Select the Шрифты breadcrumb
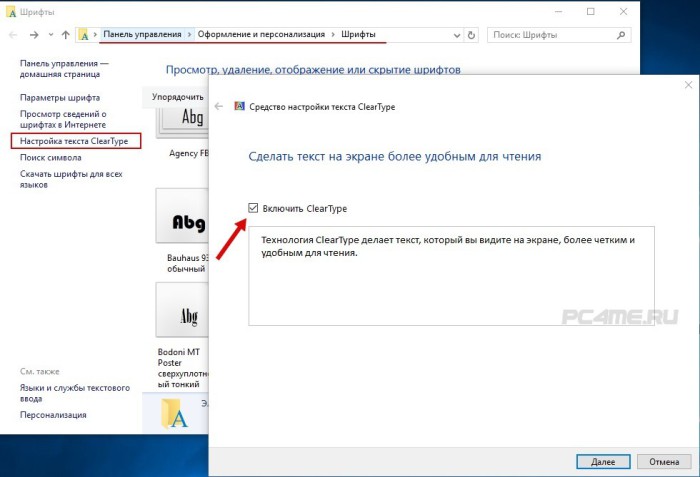 tap(358, 34)
